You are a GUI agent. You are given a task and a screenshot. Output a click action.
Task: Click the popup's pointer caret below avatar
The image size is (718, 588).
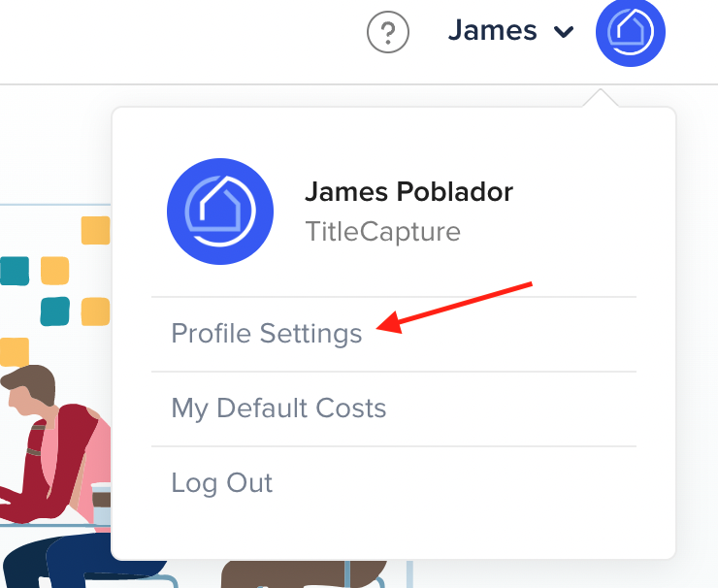point(601,98)
